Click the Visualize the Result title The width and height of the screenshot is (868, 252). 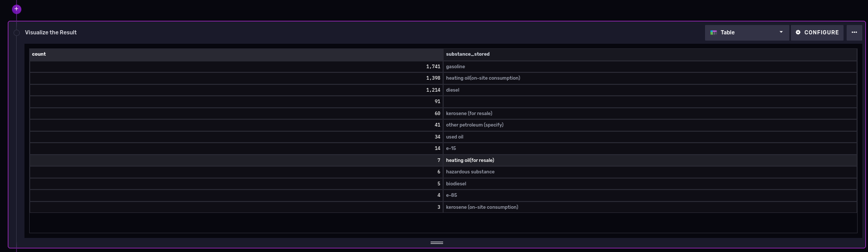(51, 32)
